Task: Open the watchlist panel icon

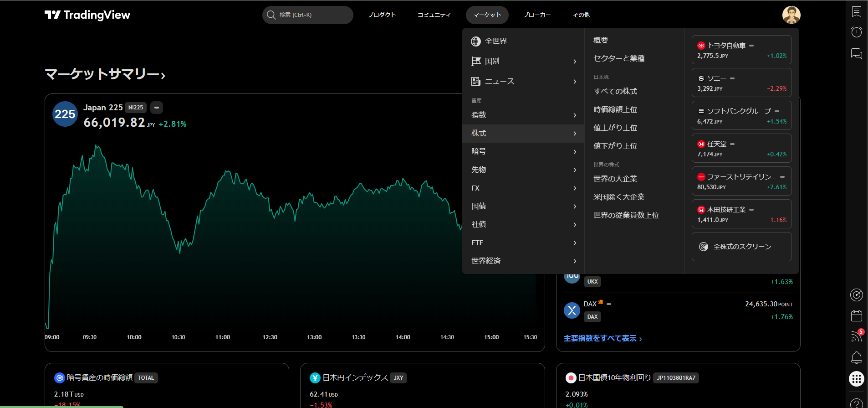Action: (857, 11)
